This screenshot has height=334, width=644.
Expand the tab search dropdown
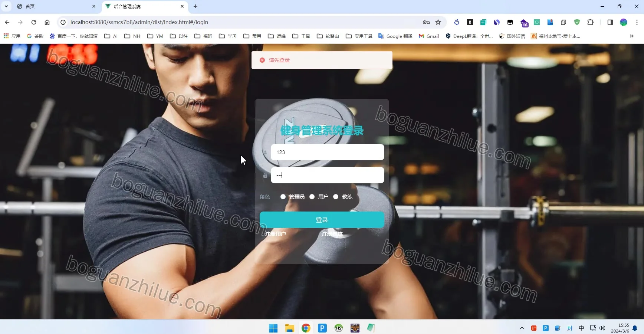tap(6, 6)
